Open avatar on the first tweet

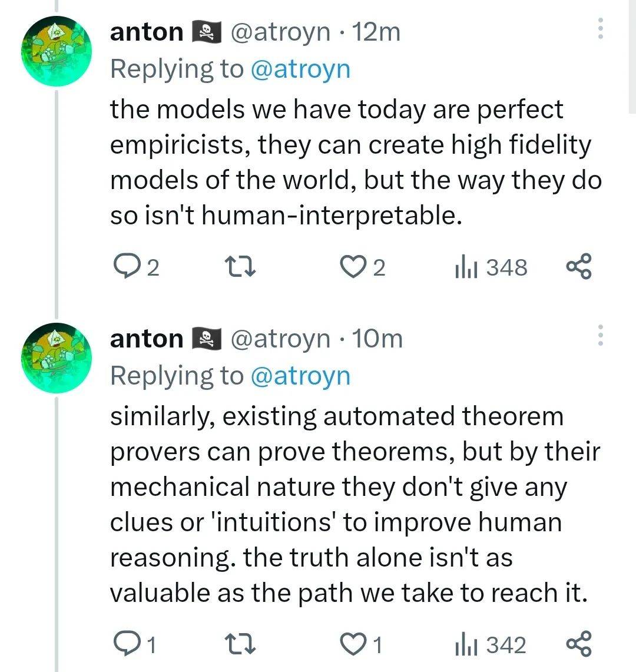(55, 51)
